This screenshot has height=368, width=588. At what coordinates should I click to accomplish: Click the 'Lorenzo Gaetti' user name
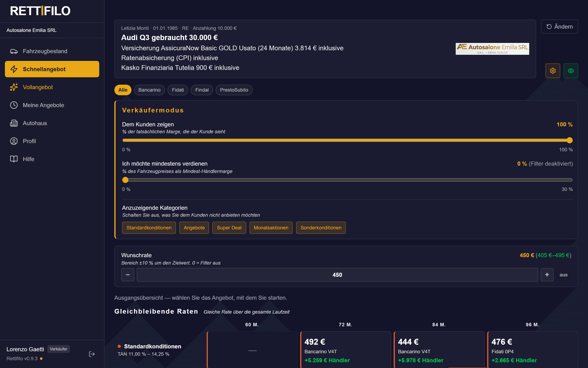point(25,349)
